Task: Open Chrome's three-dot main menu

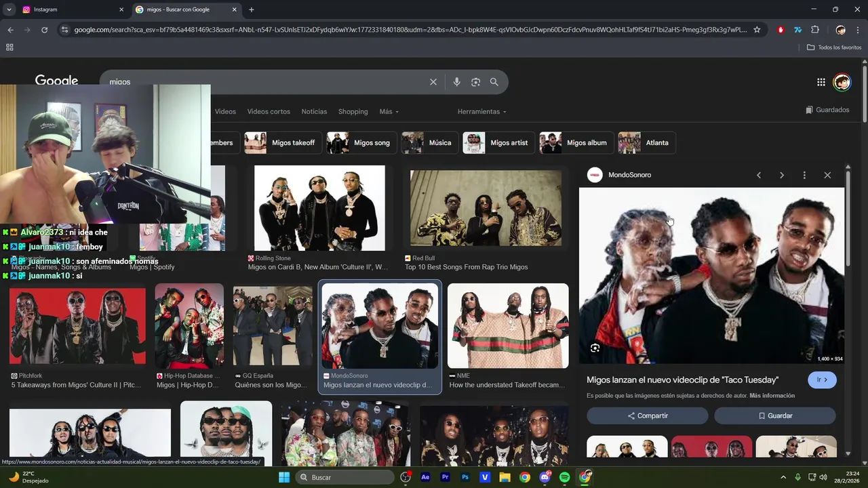Action: point(858,30)
